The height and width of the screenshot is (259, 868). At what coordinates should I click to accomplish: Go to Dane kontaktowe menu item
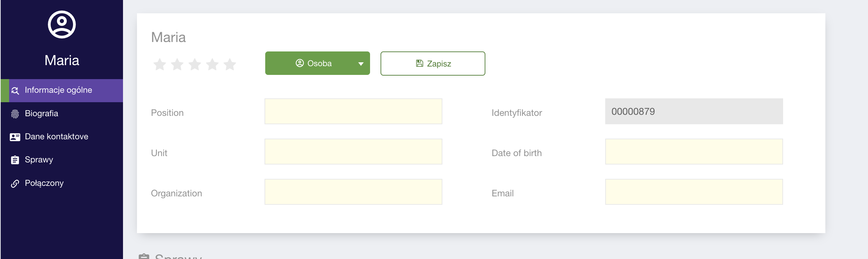click(56, 136)
